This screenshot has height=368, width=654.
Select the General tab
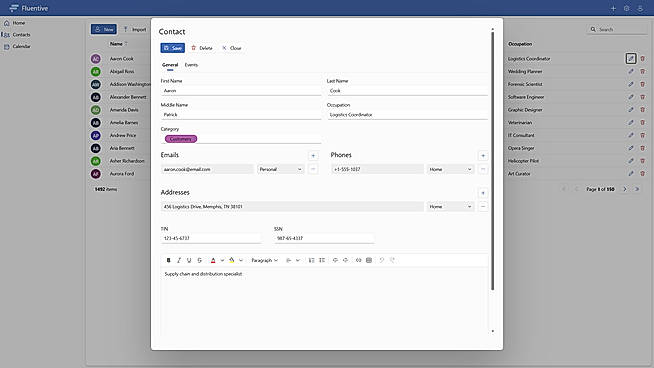point(170,65)
